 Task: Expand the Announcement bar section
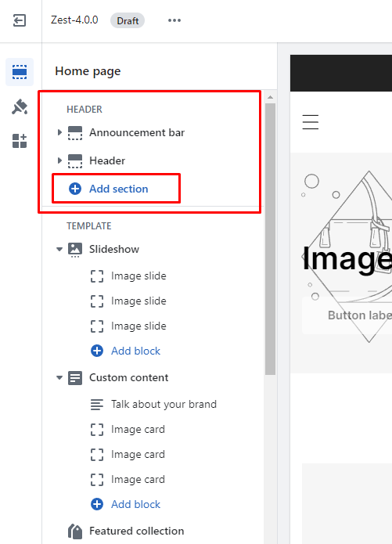pyautogui.click(x=59, y=132)
